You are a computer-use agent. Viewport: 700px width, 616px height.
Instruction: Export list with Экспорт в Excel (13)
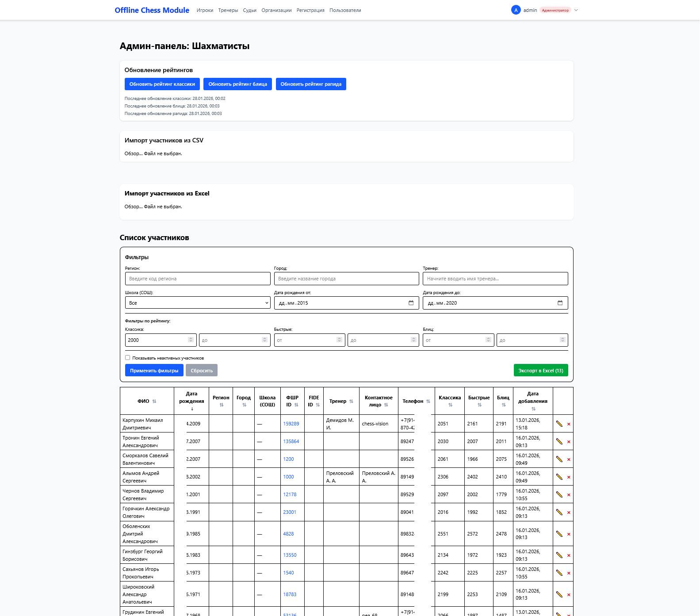pyautogui.click(x=541, y=371)
